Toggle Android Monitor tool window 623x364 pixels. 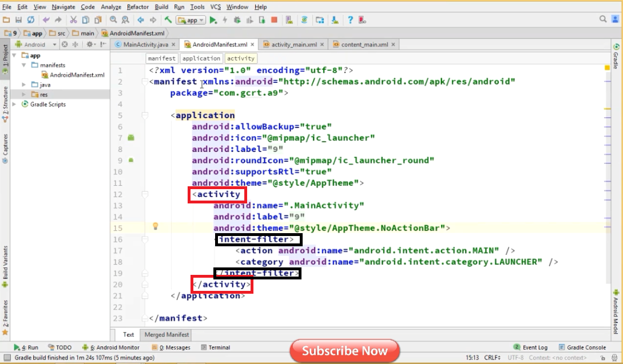[111, 347]
